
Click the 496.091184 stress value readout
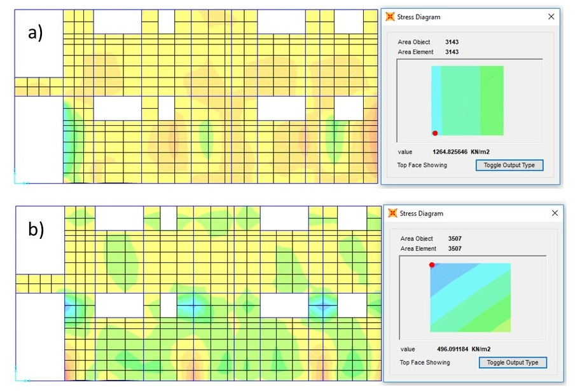450,349
